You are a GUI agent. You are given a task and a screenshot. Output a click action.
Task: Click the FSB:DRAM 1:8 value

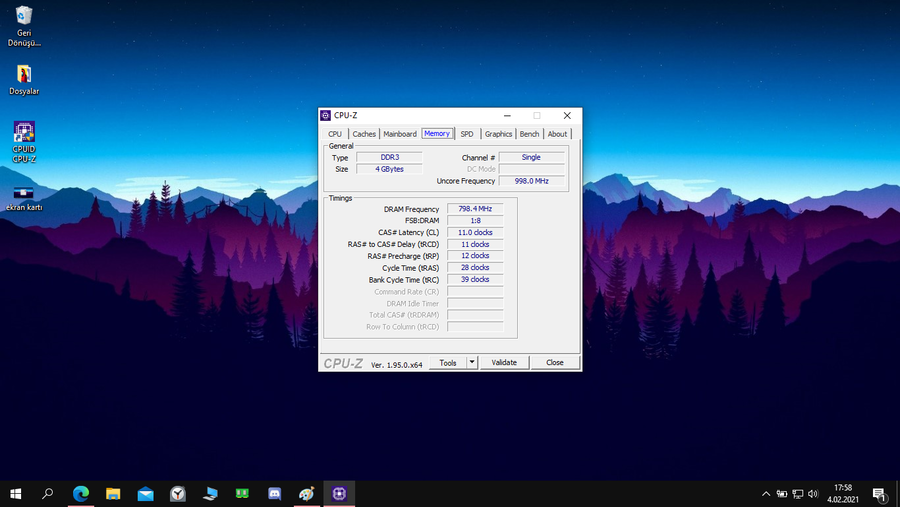point(475,220)
